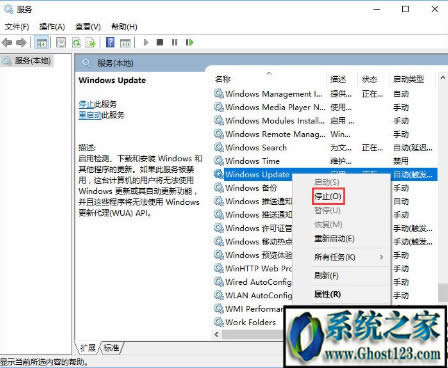The width and height of the screenshot is (448, 368).
Task: Click gear icon beside Windows Media Player row
Action: click(x=219, y=107)
